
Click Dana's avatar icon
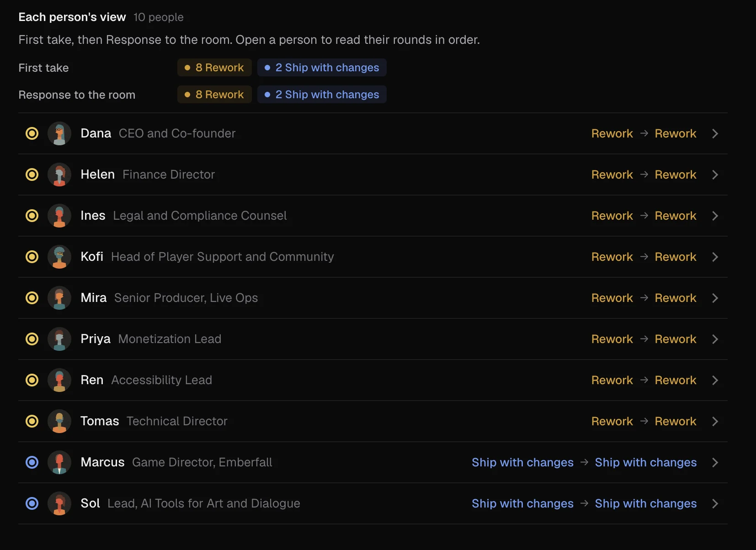point(59,133)
